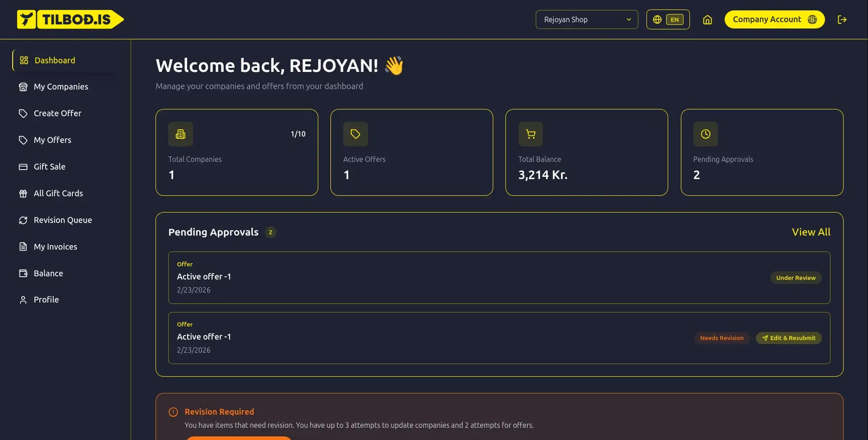The image size is (868, 440).
Task: Select the My Companies building icon
Action: pyautogui.click(x=24, y=86)
